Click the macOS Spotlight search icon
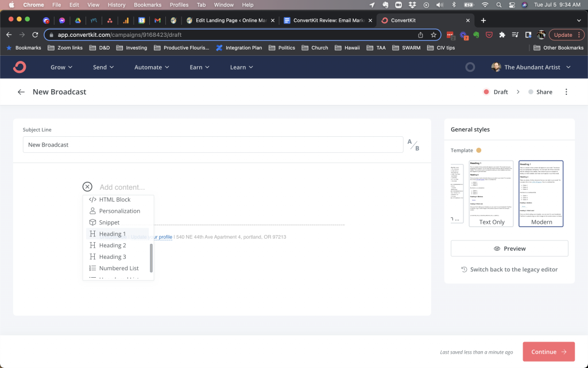Viewport: 588px width, 368px height. click(x=499, y=5)
